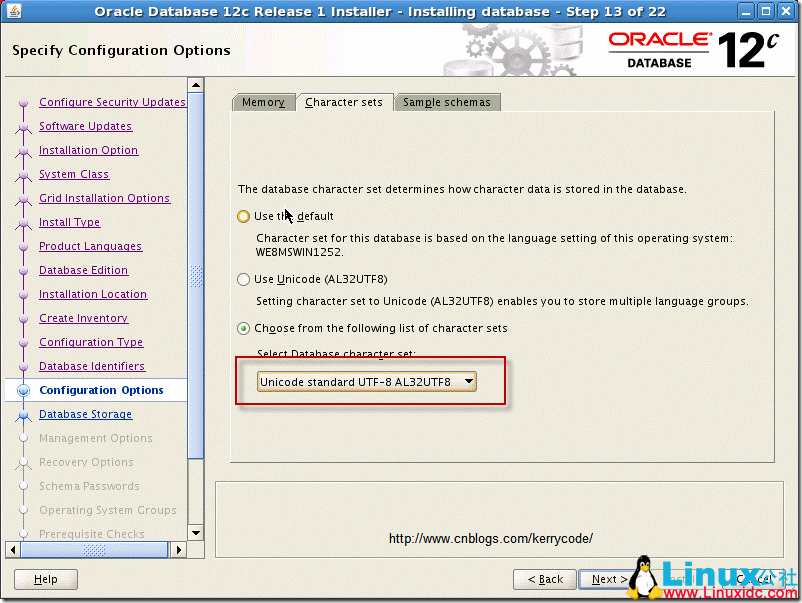Open the database character set dropdown
This screenshot has height=603, width=802.
pos(367,382)
